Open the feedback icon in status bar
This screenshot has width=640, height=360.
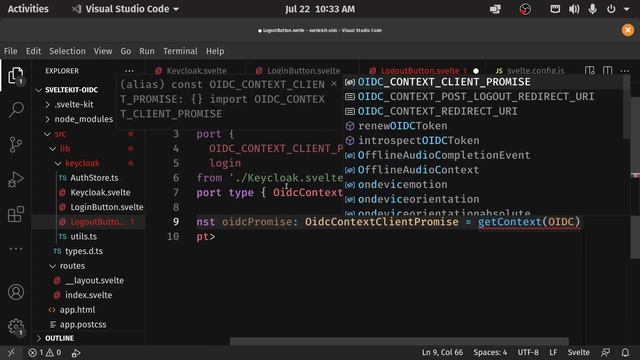pos(606,352)
